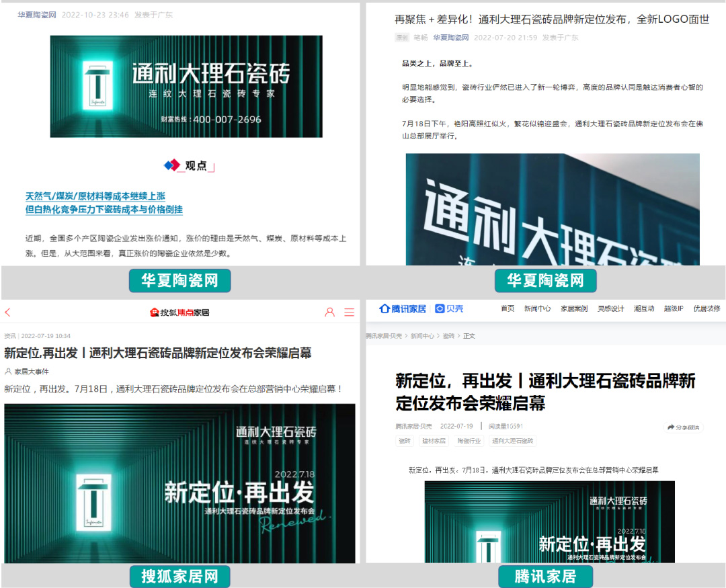The width and height of the screenshot is (726, 588).
Task: Click the 腾讯家居·贝壳 breadcrumb link
Action: click(384, 336)
